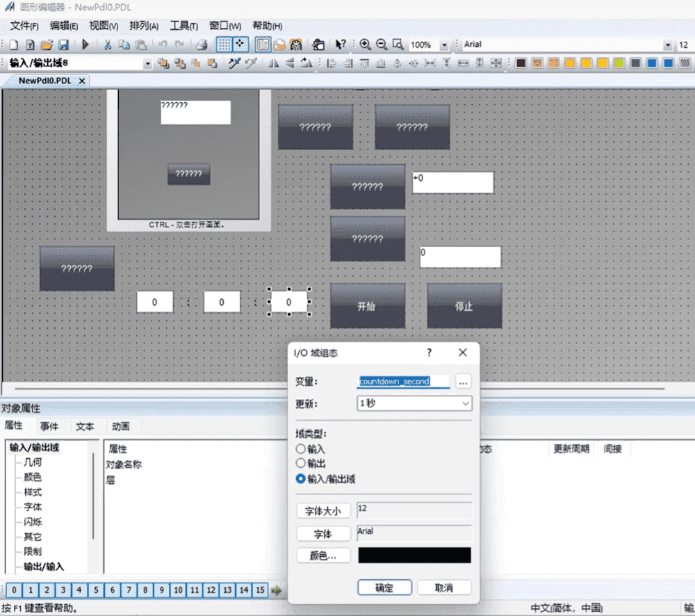Click the Cut scissors icon

tap(108, 44)
